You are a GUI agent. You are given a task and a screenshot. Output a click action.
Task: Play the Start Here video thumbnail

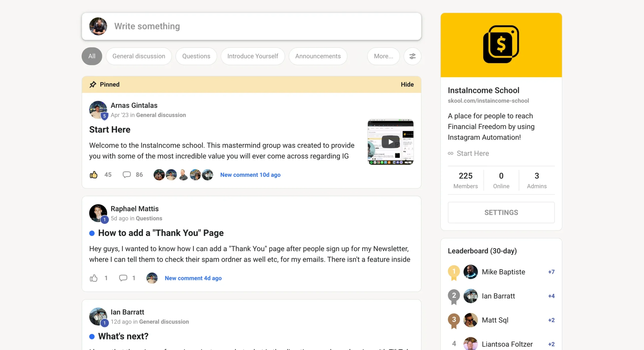coord(390,142)
